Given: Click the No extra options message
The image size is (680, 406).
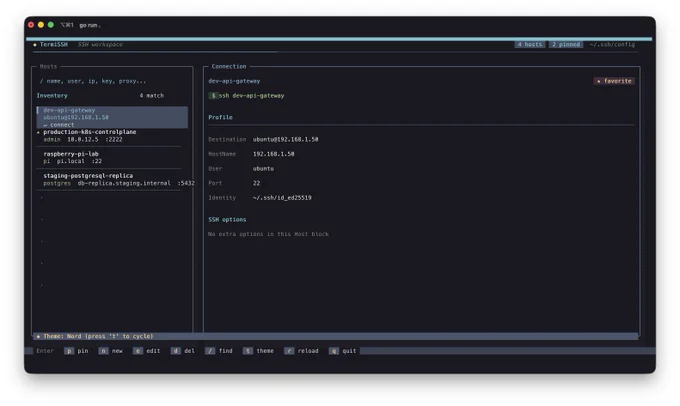Looking at the screenshot, I should 268,234.
